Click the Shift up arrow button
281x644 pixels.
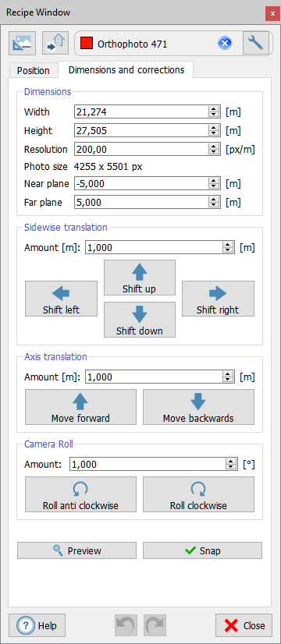pyautogui.click(x=140, y=278)
